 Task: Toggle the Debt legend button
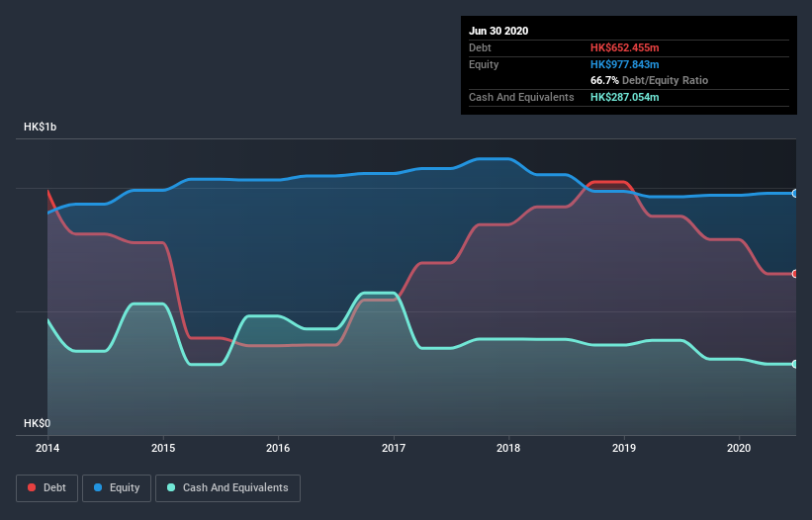pos(47,488)
